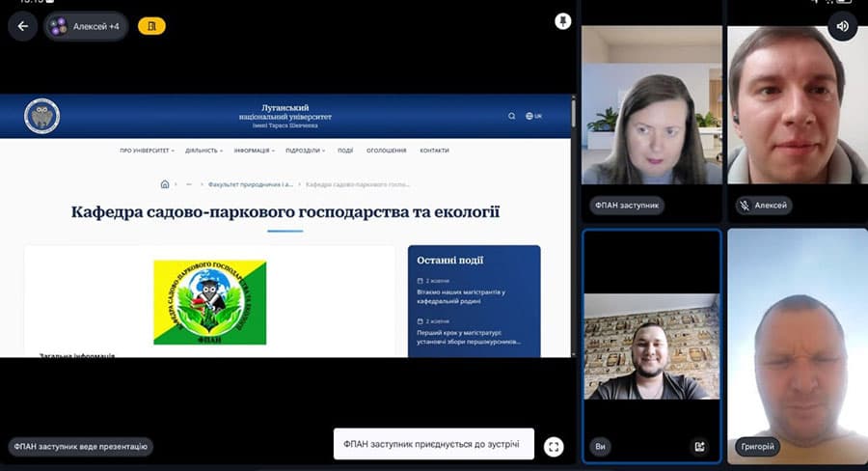This screenshot has width=868, height=471.
Task: Click the search magnifier icon on the website header
Action: click(511, 117)
